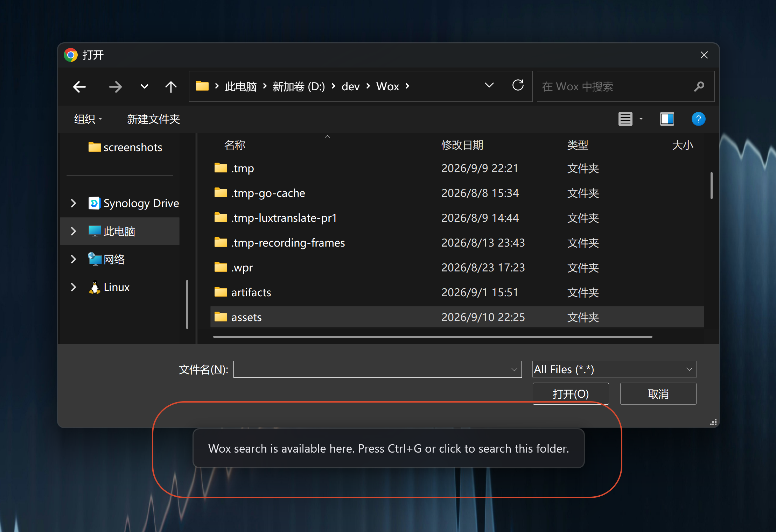Screen dimensions: 776x532
Task: Select the .wpr folder
Action: tap(457, 268)
